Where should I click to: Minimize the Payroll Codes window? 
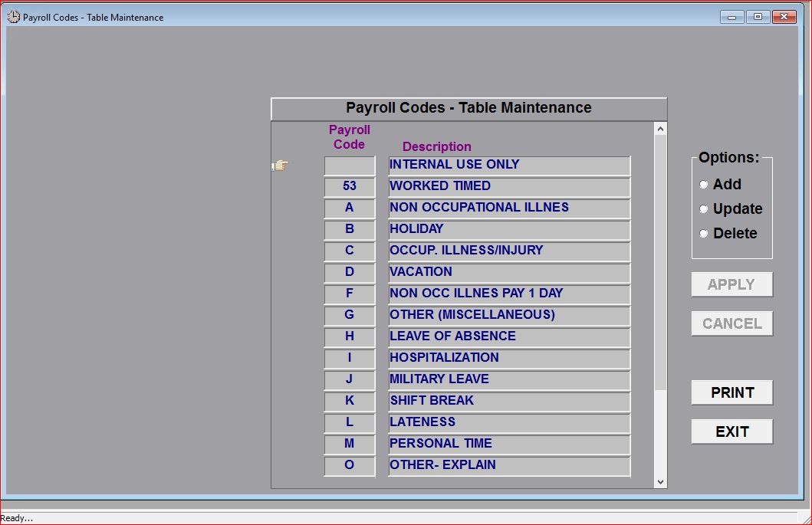[x=731, y=17]
